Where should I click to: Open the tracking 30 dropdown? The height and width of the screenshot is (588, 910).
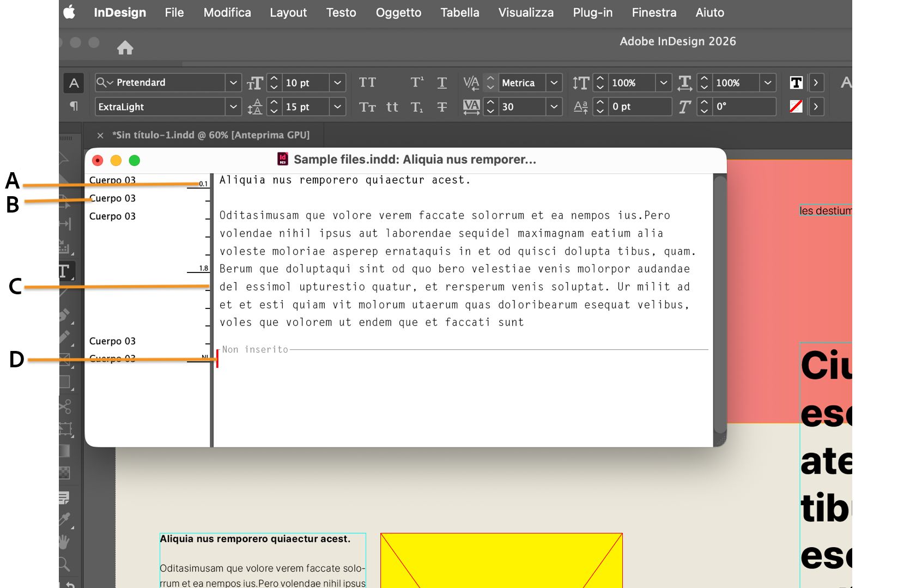tap(554, 107)
